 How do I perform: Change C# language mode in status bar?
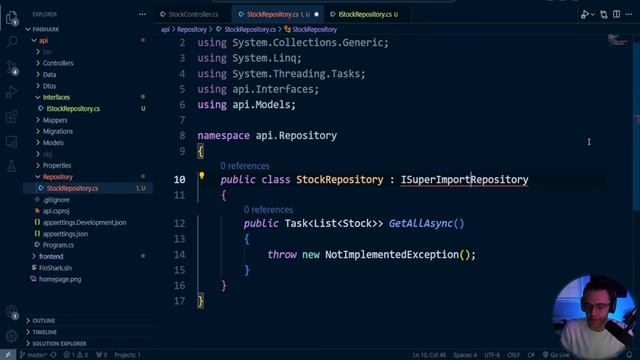[x=531, y=355]
